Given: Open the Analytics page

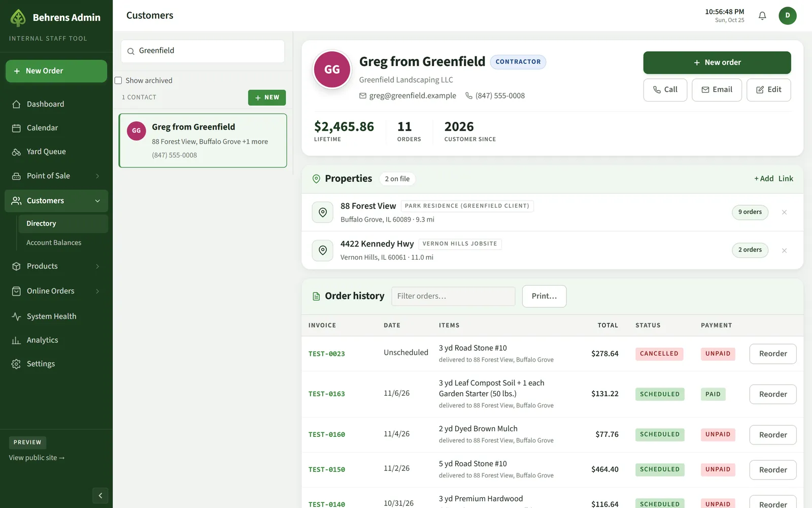Looking at the screenshot, I should 56,340.
